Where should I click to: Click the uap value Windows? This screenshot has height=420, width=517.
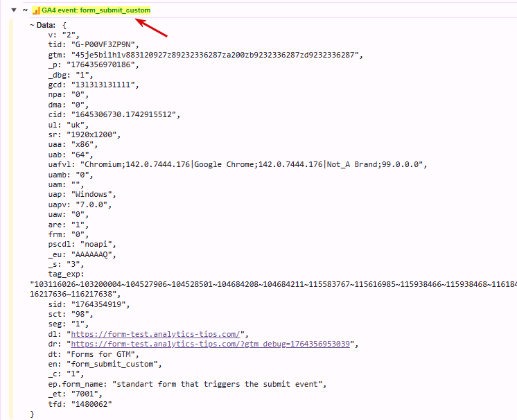(x=91, y=194)
